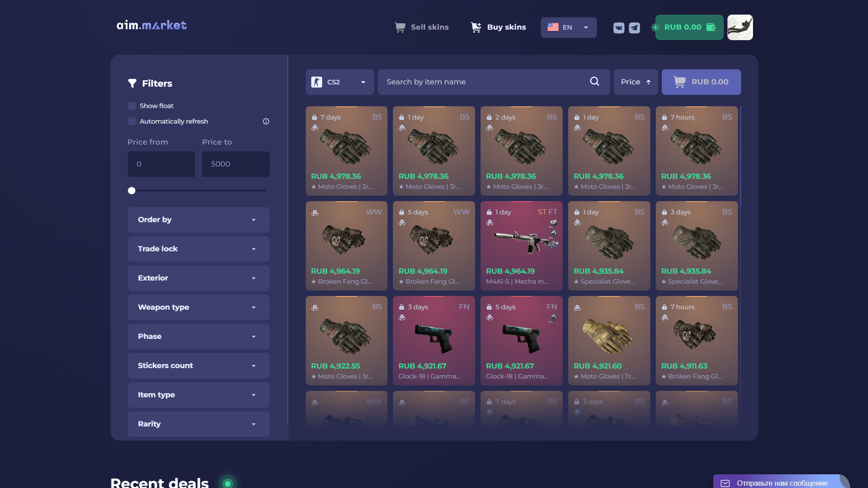Expand the Rarity filter
868x488 pixels.
click(199, 424)
